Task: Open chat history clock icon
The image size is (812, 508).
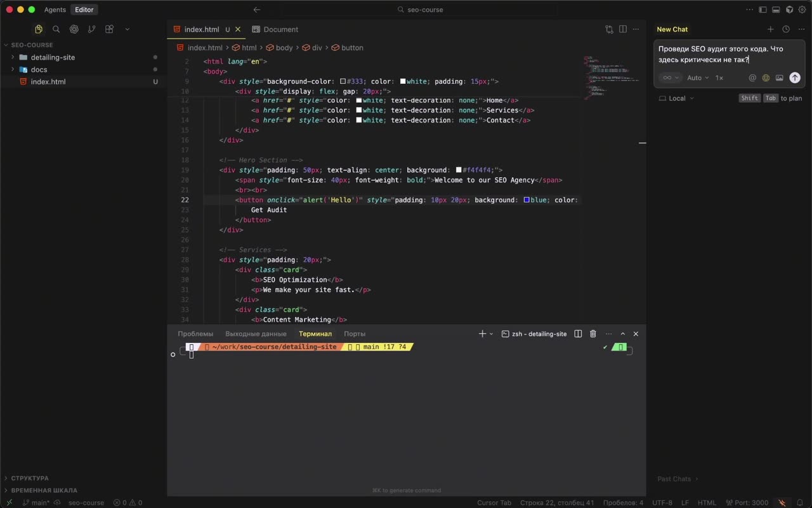Action: click(786, 29)
